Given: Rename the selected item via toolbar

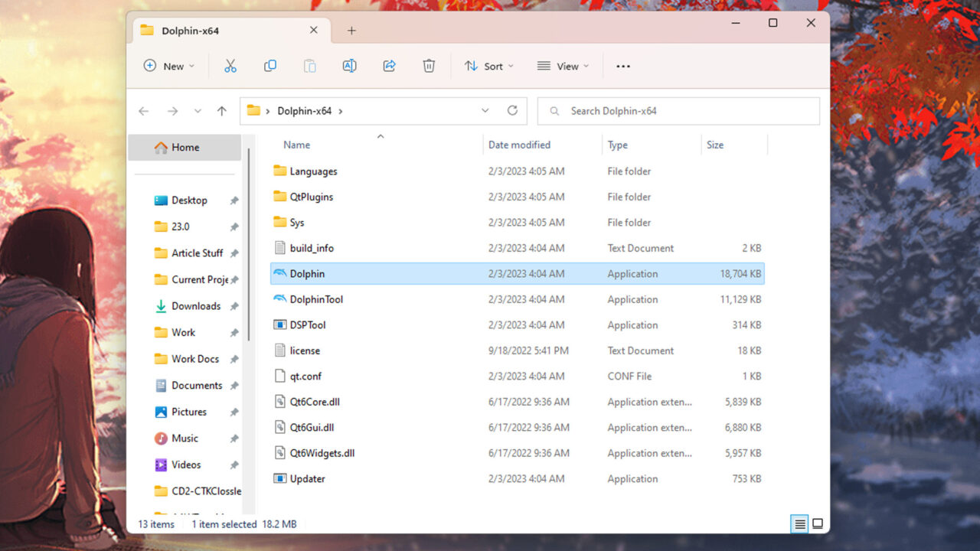Looking at the screenshot, I should (x=349, y=66).
